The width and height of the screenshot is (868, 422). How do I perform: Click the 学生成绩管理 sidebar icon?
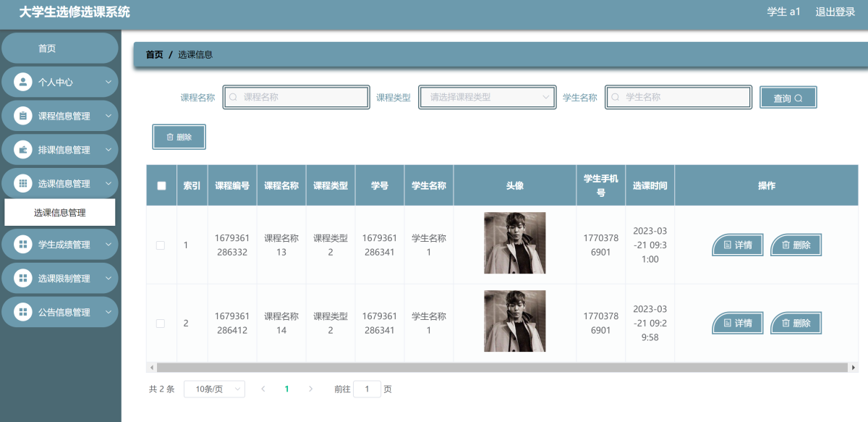coord(22,245)
